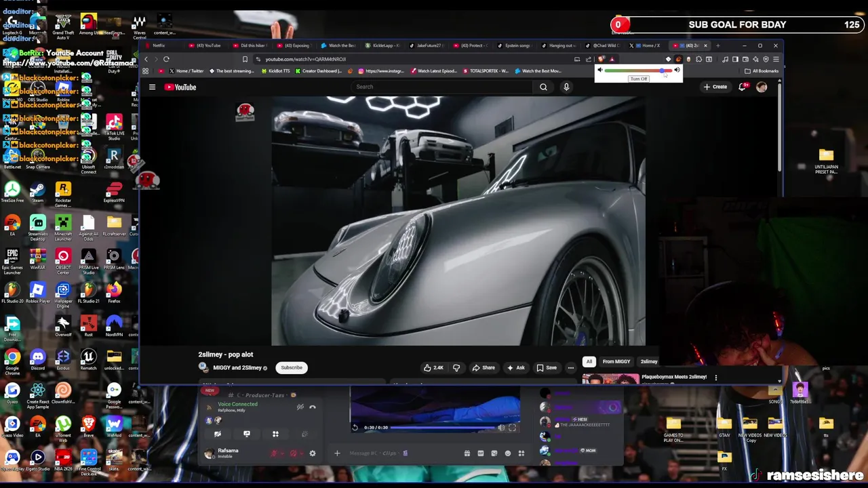Click the YouTube search magnifier button
868x488 pixels.
[x=543, y=87]
